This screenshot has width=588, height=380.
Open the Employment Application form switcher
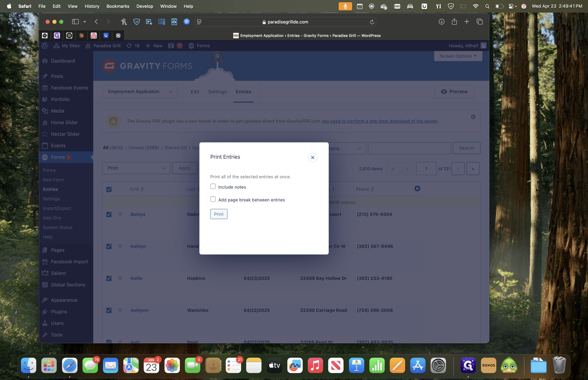click(140, 92)
